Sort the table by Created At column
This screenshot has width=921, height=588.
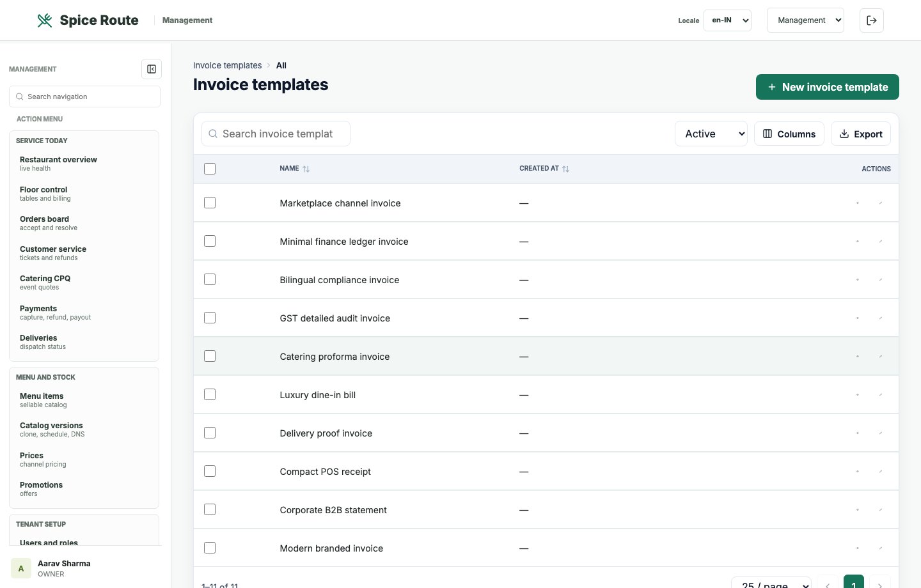pyautogui.click(x=544, y=169)
